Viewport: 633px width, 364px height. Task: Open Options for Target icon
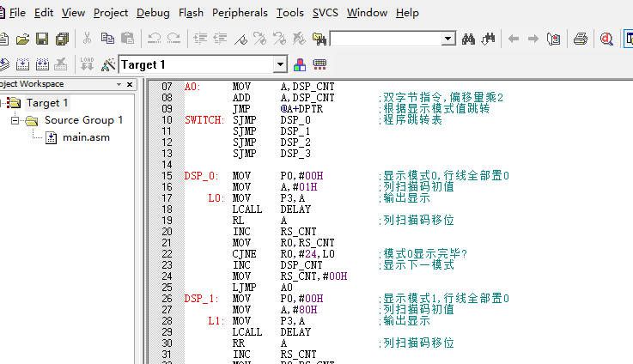coord(107,64)
